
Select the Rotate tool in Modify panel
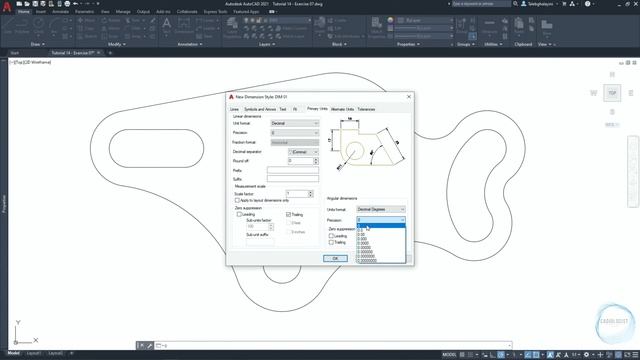[111, 20]
